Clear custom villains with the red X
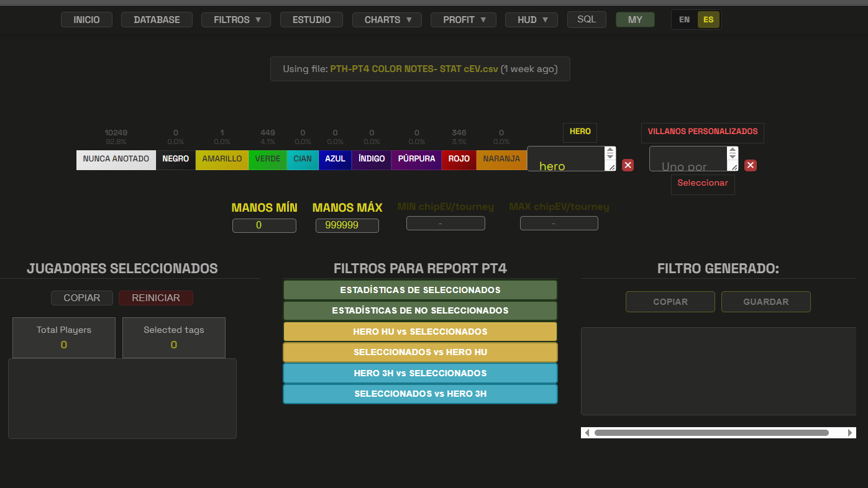Screen dimensions: 868x488 pos(751,165)
